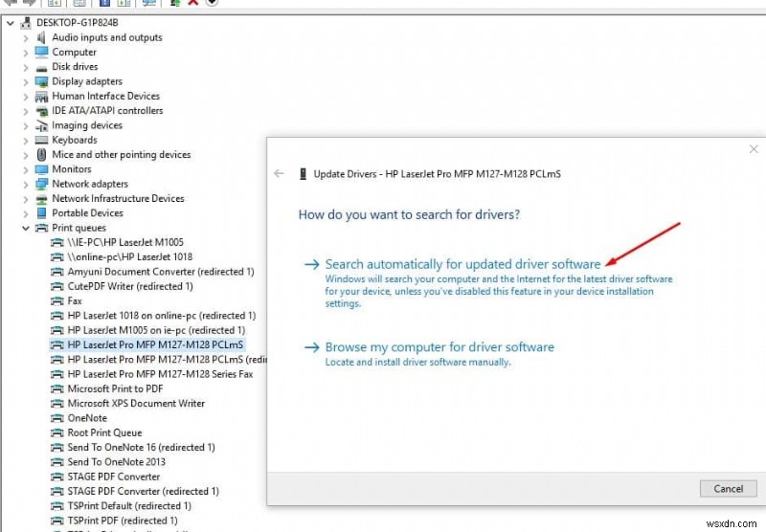The width and height of the screenshot is (766, 532).
Task: Expand the Display adapters category
Action: [26, 82]
